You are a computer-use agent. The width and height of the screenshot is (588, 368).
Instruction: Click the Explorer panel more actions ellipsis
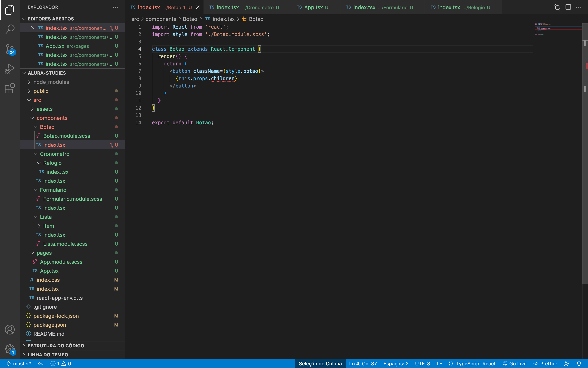click(116, 7)
